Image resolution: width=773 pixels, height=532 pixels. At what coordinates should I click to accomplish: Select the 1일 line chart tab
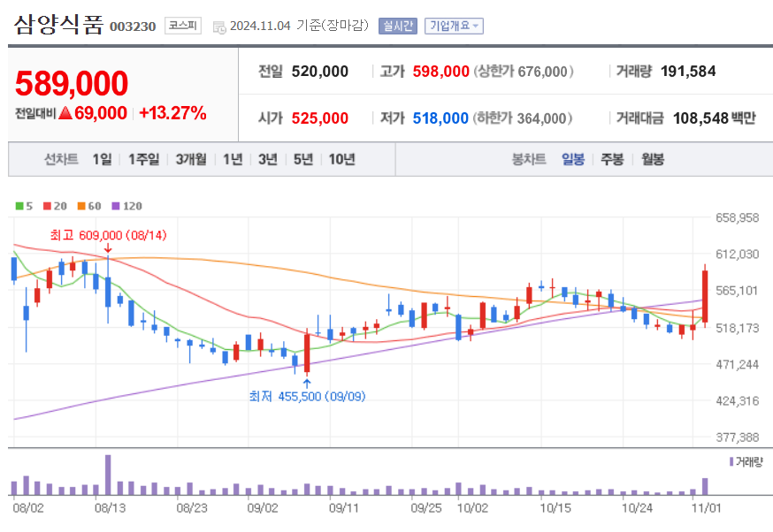102,159
